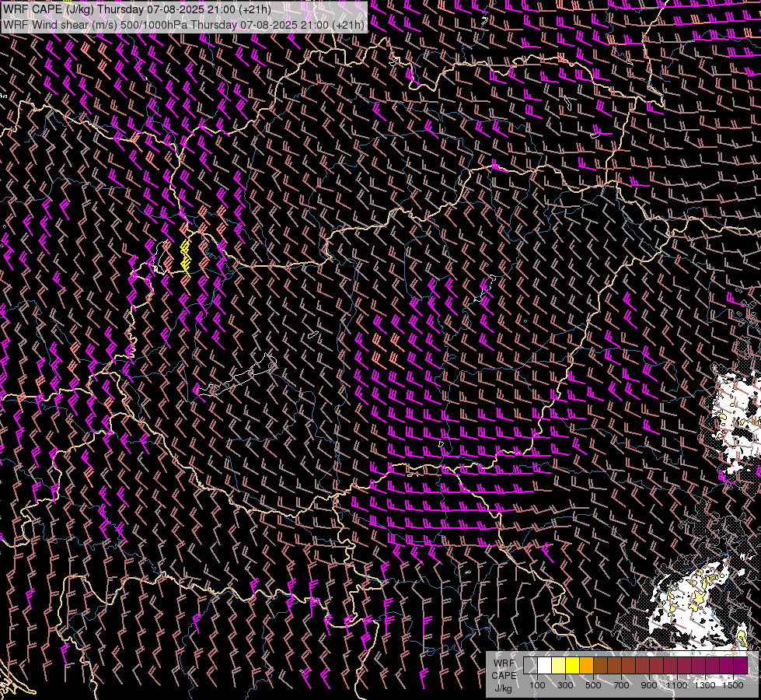Image resolution: width=761 pixels, height=700 pixels.
Task: Click the WRF Wind shear 500/1000hPa title line
Action: (x=183, y=25)
